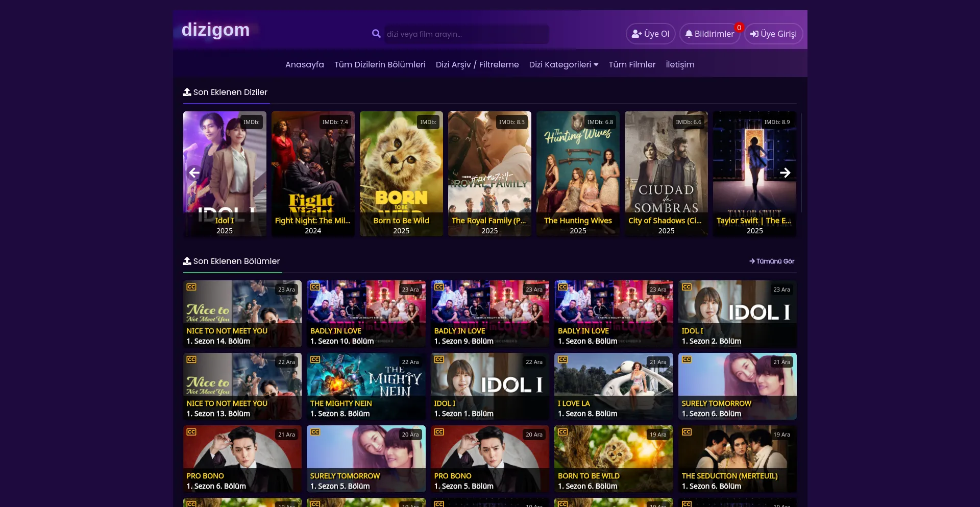Click the upload icon beside Son Eklenen Bölümler
The height and width of the screenshot is (507, 980).
pyautogui.click(x=187, y=261)
